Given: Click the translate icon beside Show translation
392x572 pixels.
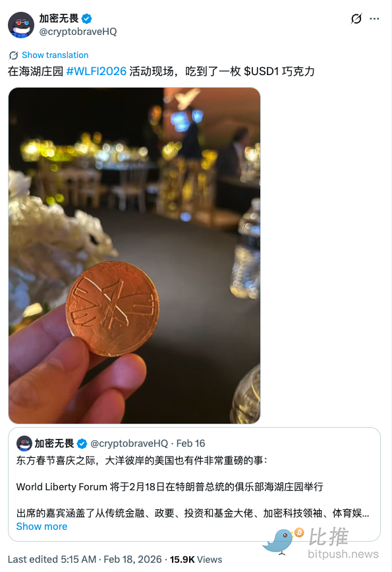Looking at the screenshot, I should pyautogui.click(x=13, y=55).
